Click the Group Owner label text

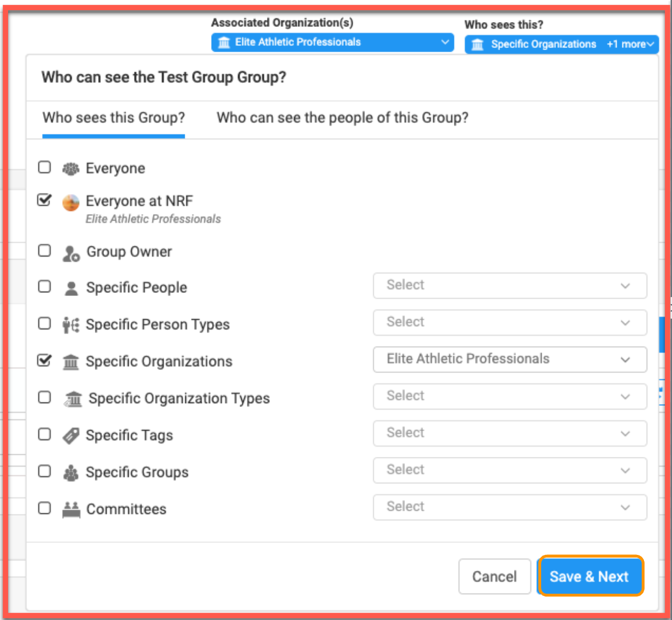[129, 252]
